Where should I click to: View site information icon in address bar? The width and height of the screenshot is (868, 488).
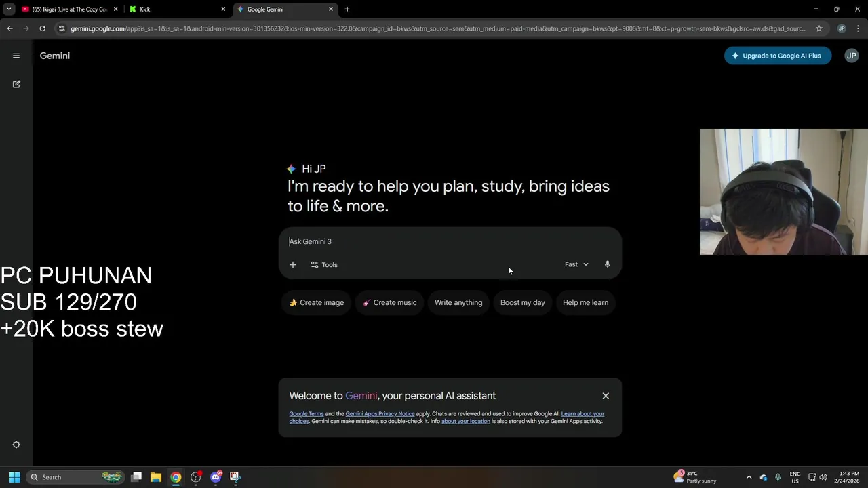[x=62, y=28]
